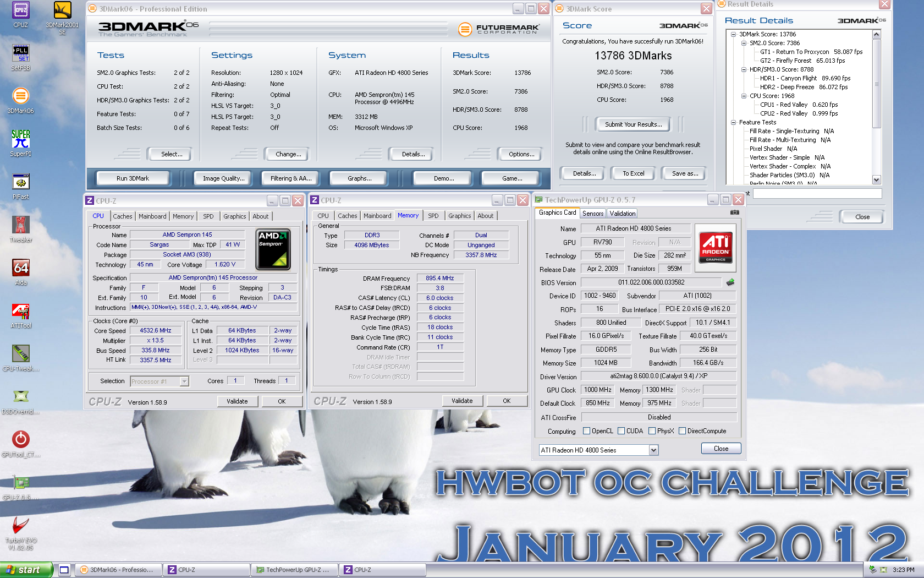Click the Result Details scroll down arrow
This screenshot has width=924, height=578.
pyautogui.click(x=877, y=180)
